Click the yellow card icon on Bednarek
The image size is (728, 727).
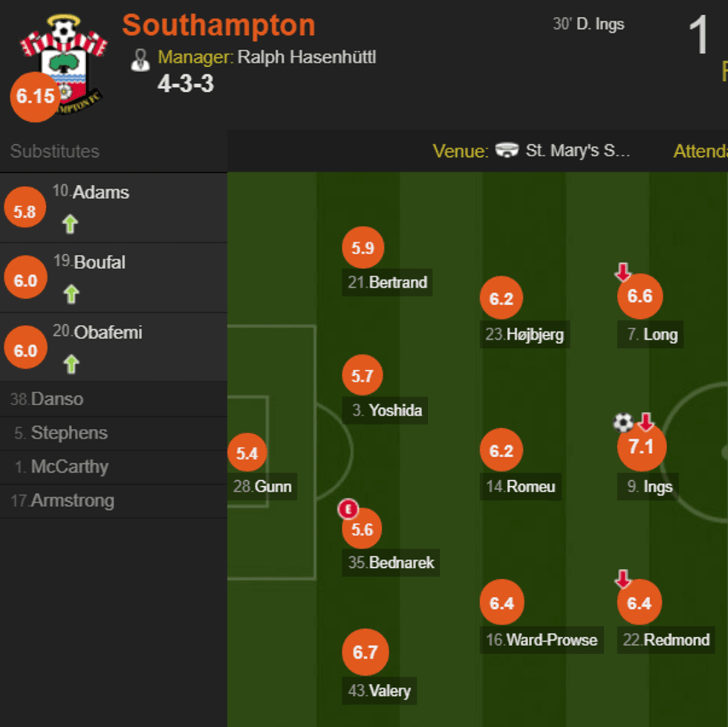click(x=348, y=509)
